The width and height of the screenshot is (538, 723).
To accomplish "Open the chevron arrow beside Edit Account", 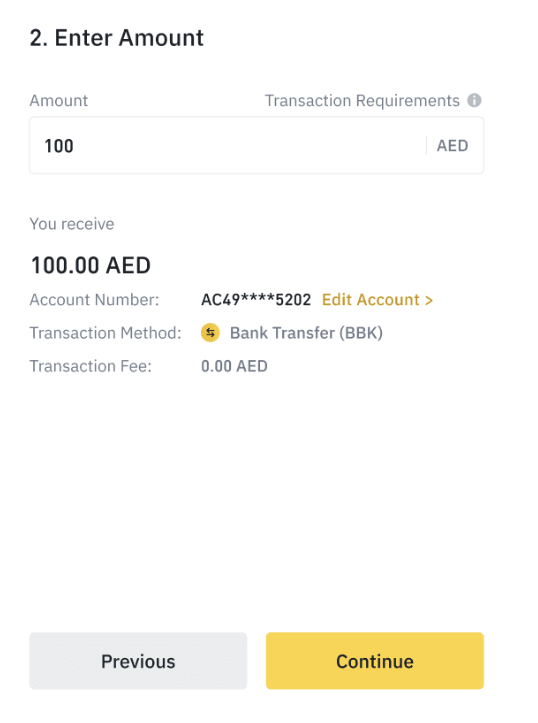I will click(x=429, y=300).
